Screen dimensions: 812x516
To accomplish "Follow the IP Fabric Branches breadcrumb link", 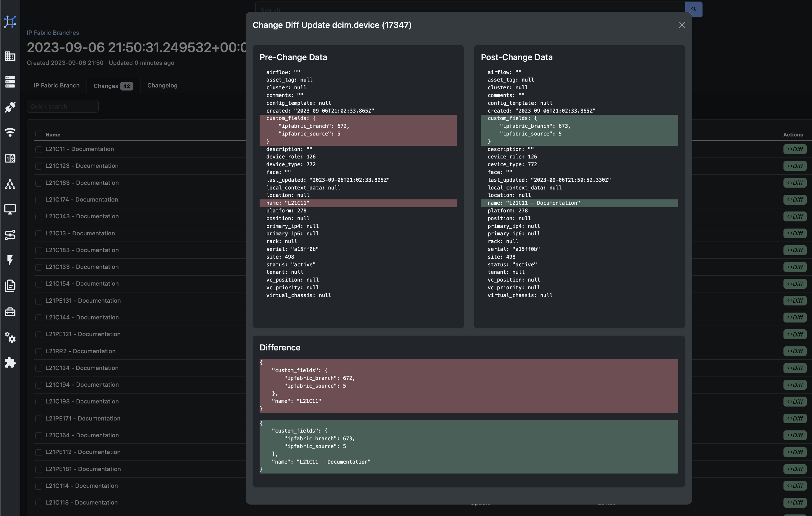I will coord(53,33).
